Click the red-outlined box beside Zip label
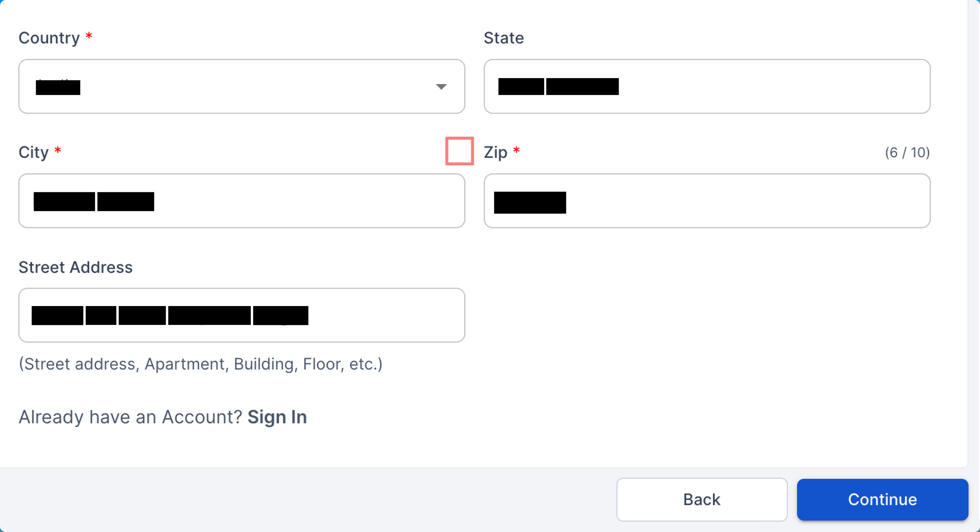The height and width of the screenshot is (532, 980). click(x=460, y=151)
